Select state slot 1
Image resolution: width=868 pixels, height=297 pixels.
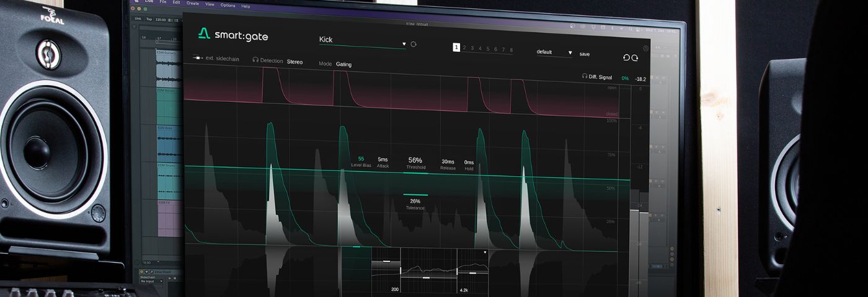[456, 48]
